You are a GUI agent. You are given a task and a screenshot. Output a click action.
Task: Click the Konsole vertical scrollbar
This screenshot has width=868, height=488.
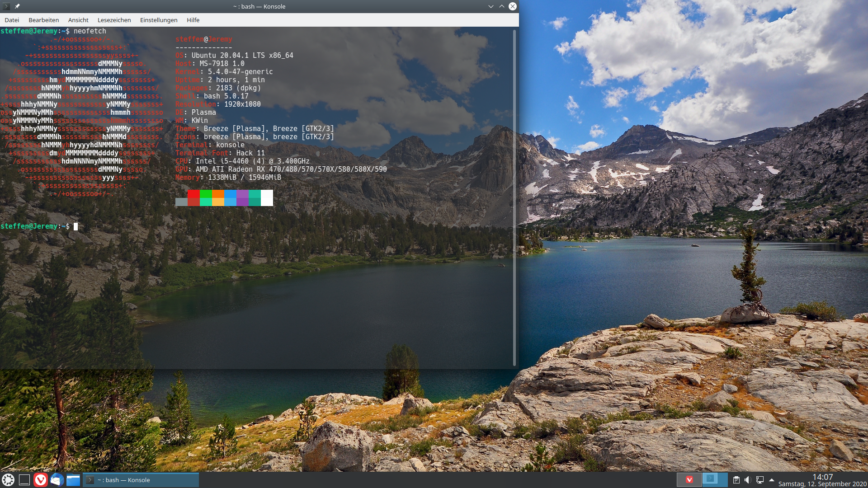click(514, 197)
